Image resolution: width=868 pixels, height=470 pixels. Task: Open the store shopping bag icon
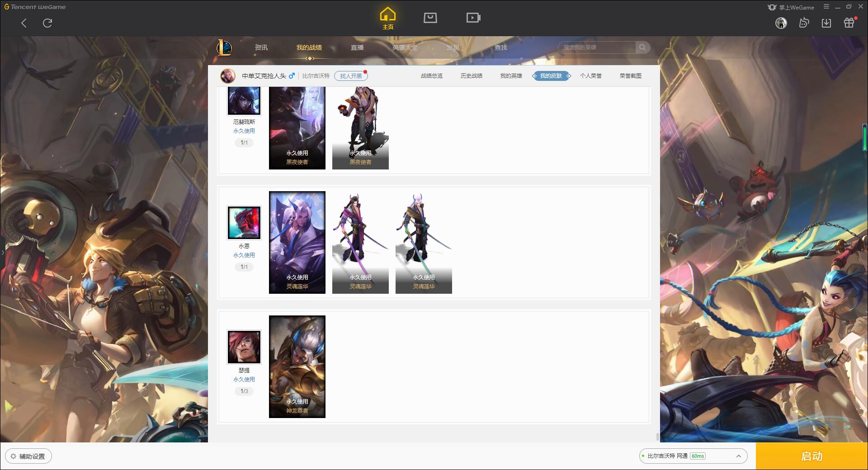(430, 18)
